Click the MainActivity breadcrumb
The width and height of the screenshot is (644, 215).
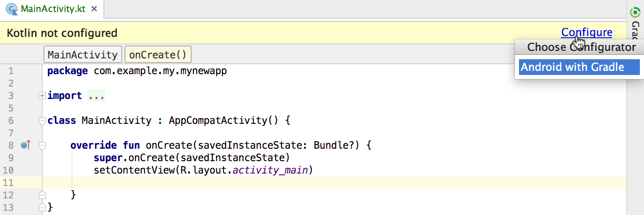82,55
